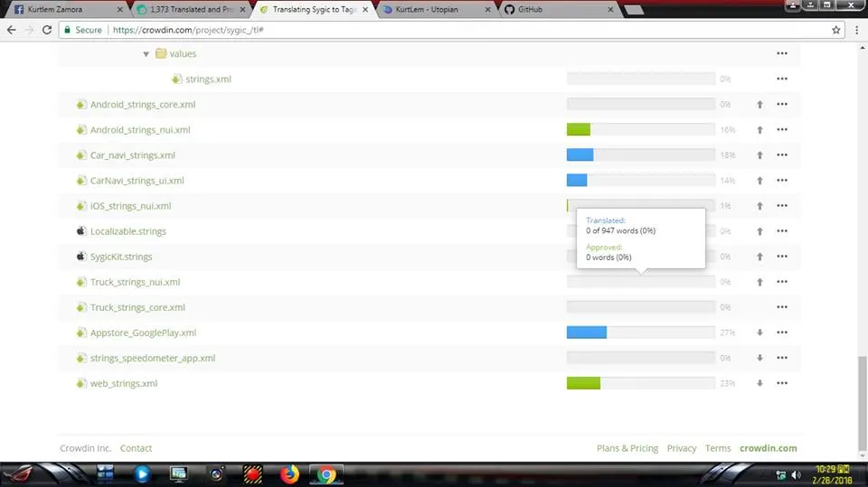The width and height of the screenshot is (868, 487).
Task: Collapse the values folder
Action: [x=146, y=54]
